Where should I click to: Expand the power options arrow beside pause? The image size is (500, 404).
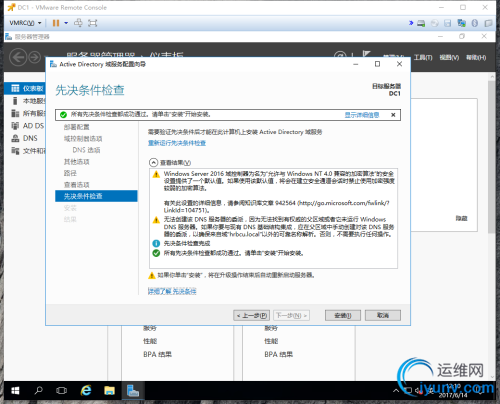[x=66, y=23]
